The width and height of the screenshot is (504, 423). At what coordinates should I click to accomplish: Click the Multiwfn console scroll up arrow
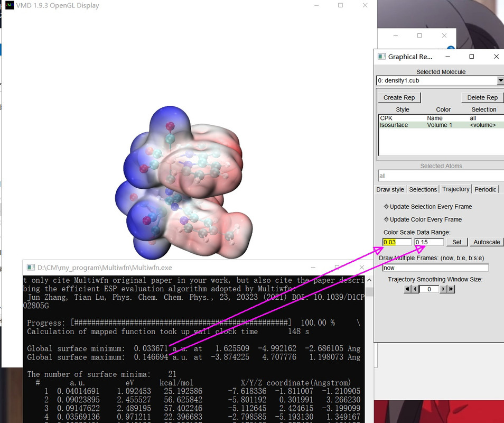pos(369,280)
